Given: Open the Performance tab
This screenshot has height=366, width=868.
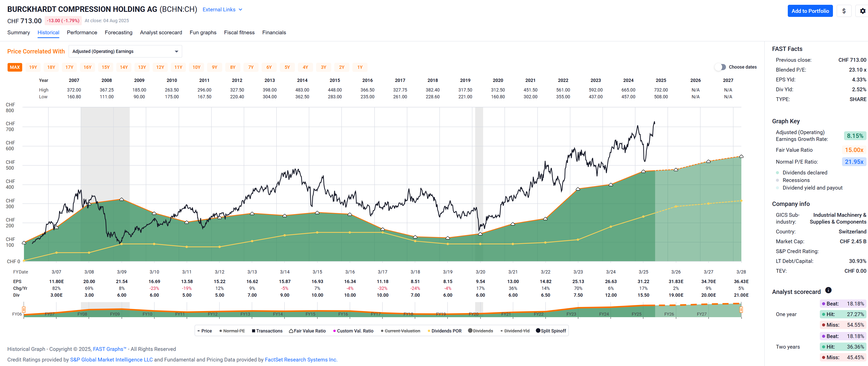Looking at the screenshot, I should point(82,32).
